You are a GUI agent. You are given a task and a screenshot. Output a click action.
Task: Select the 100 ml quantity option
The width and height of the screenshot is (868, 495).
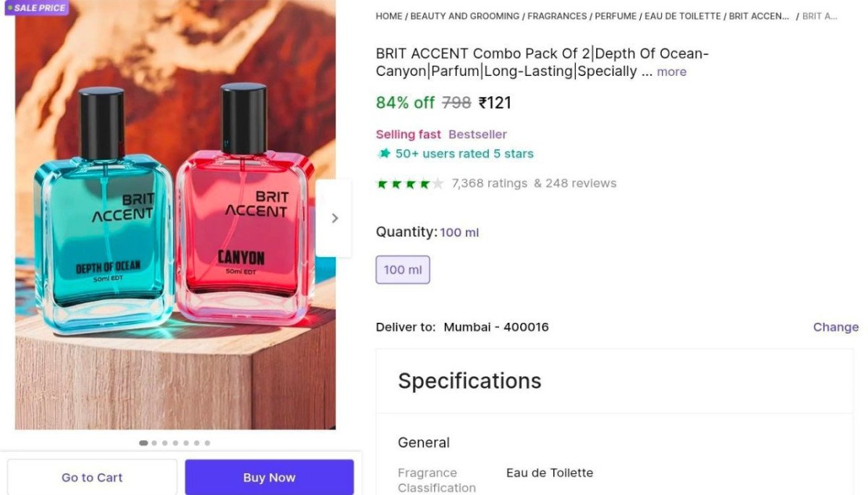point(403,270)
